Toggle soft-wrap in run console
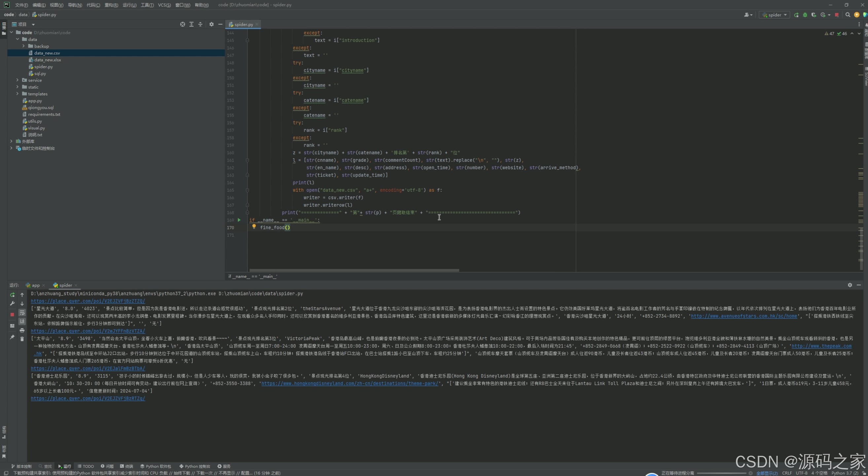This screenshot has width=868, height=476. click(x=22, y=312)
